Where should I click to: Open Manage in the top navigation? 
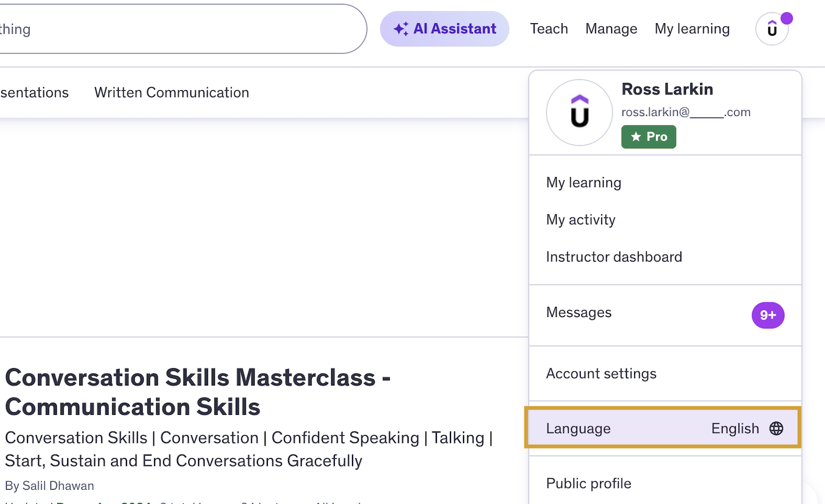(x=611, y=29)
